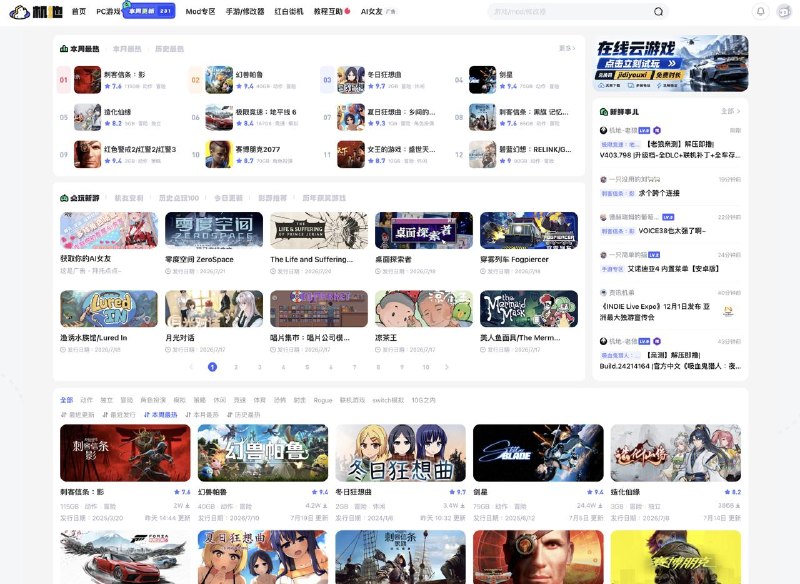Image resolution: width=800 pixels, height=584 pixels.
Task: Open the rank 06 Forza Horizon game icon
Action: (219, 117)
